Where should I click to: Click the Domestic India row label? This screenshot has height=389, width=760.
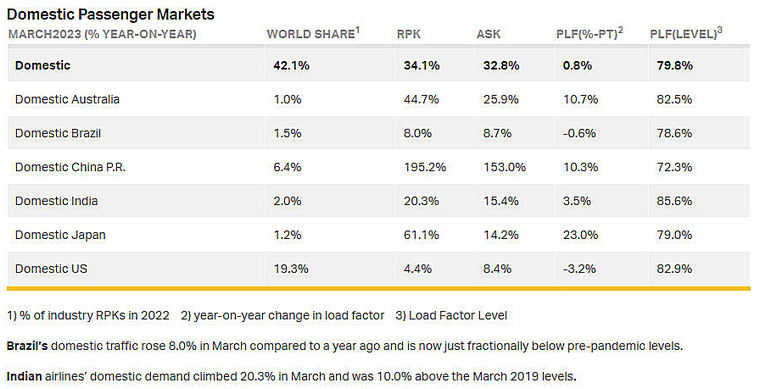click(56, 201)
